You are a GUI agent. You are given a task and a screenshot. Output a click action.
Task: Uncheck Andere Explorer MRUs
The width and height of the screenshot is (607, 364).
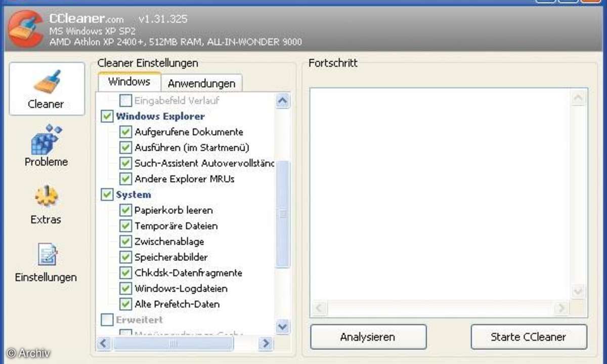[125, 179]
